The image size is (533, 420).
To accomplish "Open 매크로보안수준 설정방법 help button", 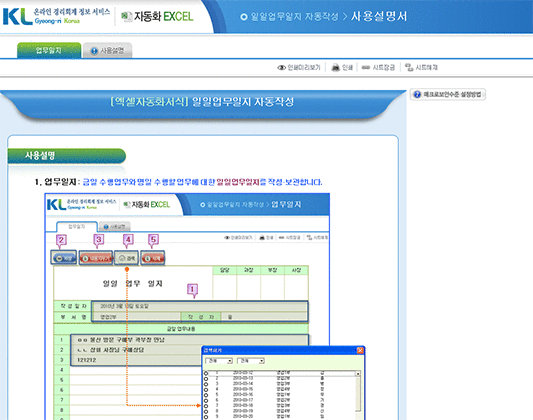I will (448, 94).
